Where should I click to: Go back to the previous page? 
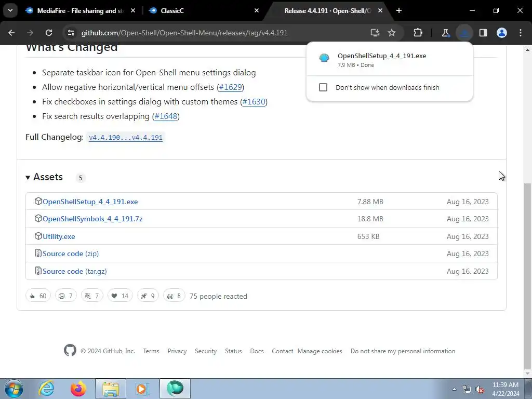click(x=11, y=33)
